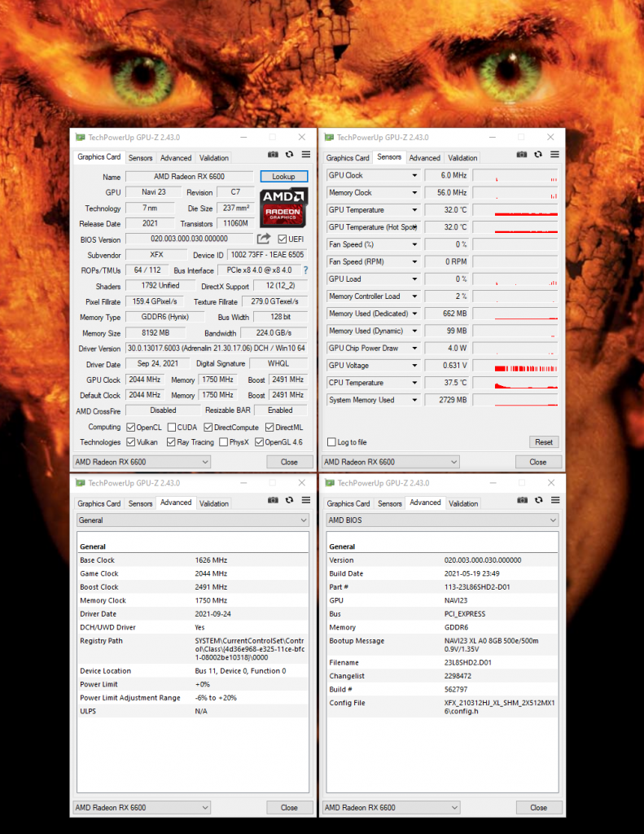Click the BIOS Version field

(x=190, y=239)
